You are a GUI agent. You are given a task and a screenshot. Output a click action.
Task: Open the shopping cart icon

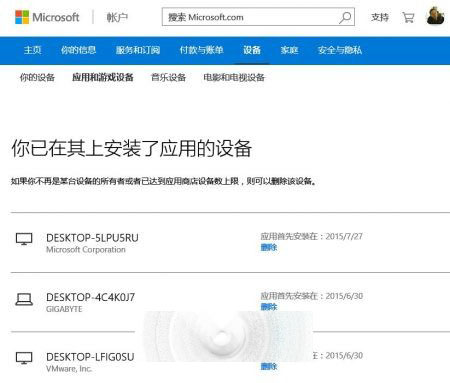(x=408, y=17)
